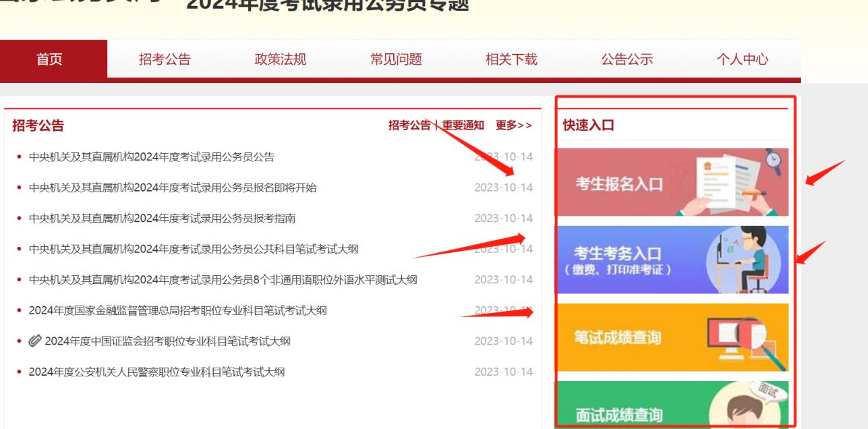Click the 招考公告 sub-tab beside 重要通知
Image resolution: width=868 pixels, height=429 pixels.
click(409, 125)
